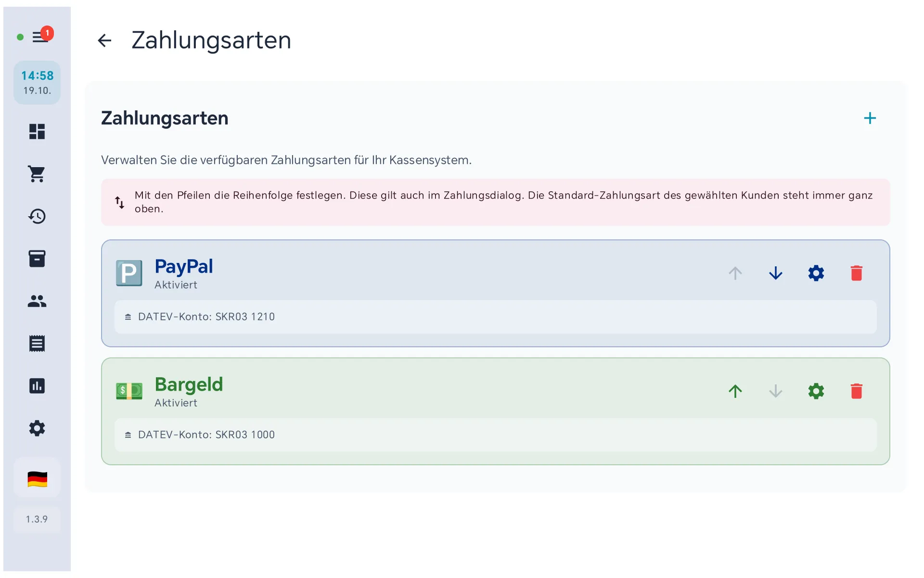
Task: Move Bargeld up in the order
Action: (x=735, y=391)
